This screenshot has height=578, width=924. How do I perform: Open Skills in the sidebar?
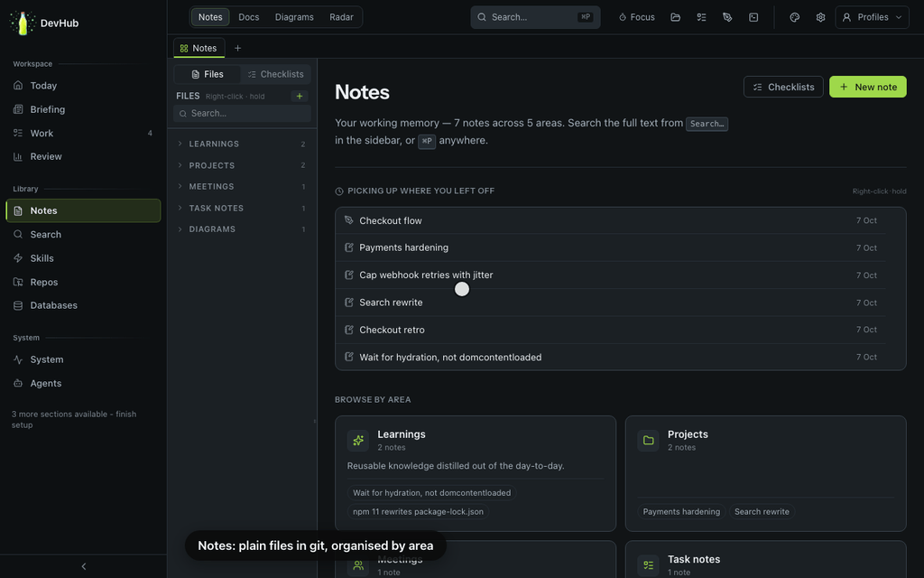[83, 258]
